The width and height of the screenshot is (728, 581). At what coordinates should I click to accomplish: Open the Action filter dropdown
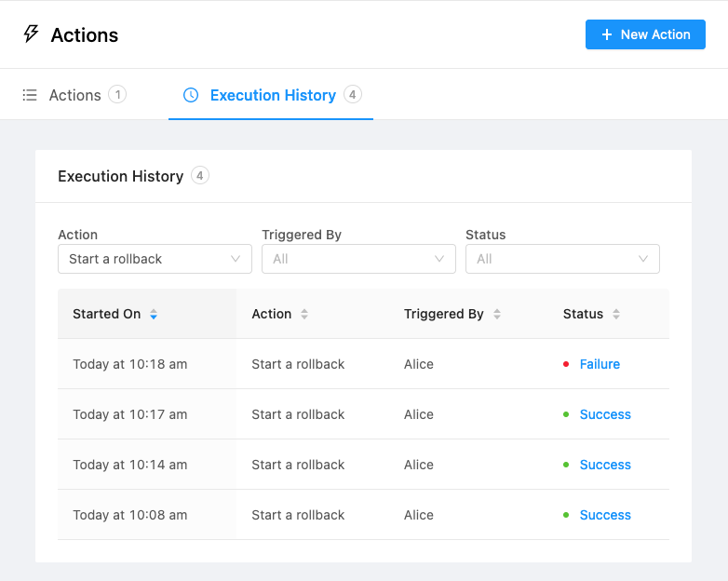(155, 259)
